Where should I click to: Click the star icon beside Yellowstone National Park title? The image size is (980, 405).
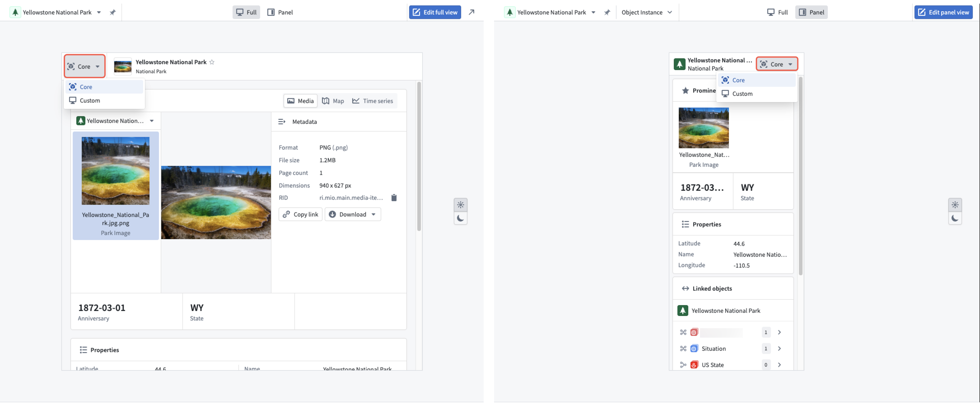[x=212, y=62]
